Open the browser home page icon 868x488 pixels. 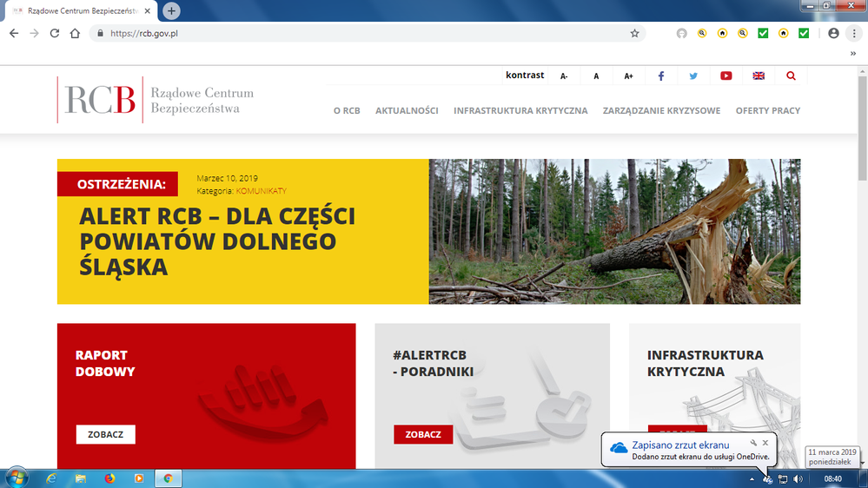coord(75,33)
